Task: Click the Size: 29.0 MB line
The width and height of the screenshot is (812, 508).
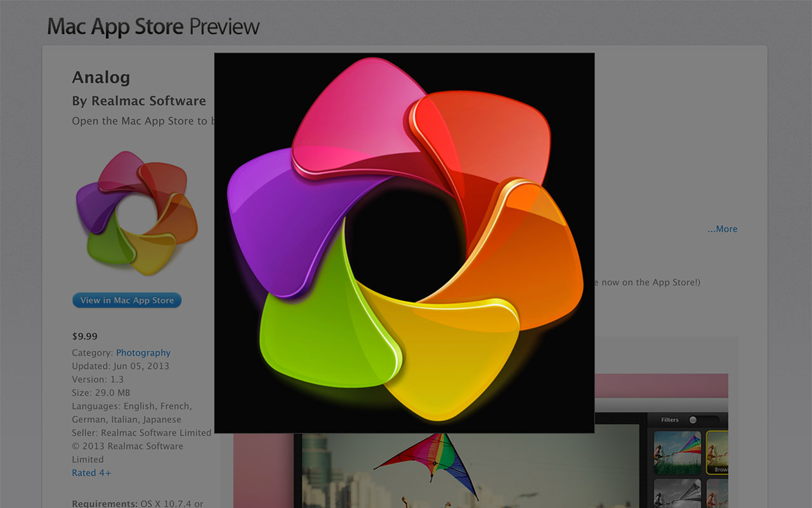Action: 101,392
